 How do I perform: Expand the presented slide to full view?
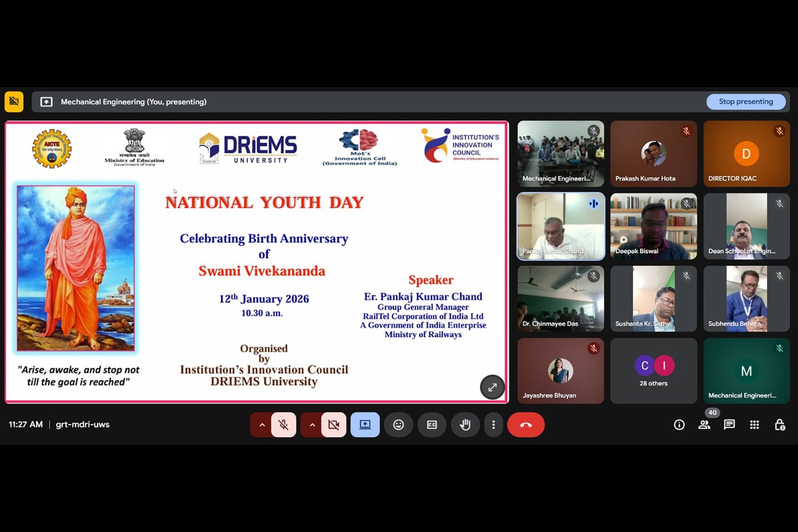[x=492, y=387]
